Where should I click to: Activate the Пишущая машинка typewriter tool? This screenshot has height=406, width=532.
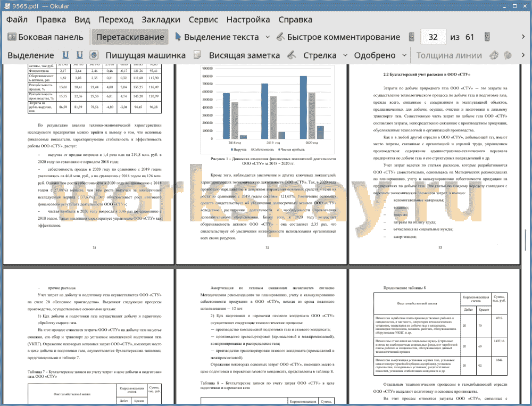pyautogui.click(x=146, y=55)
